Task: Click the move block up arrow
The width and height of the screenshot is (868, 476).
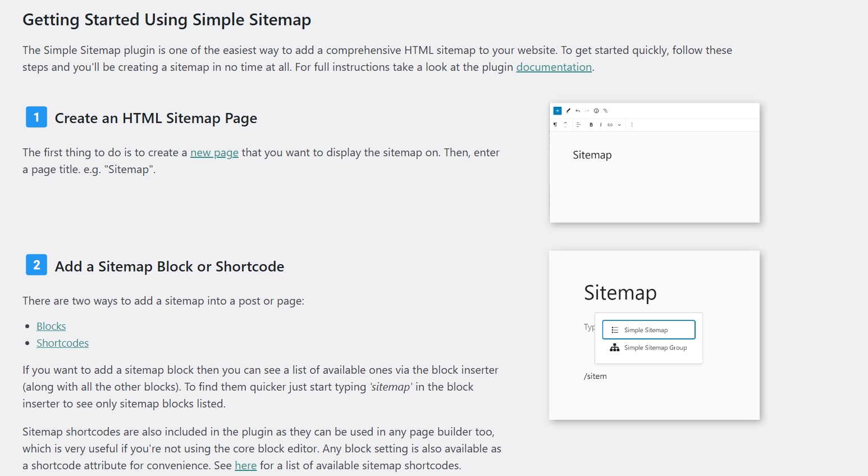Action: 565,123
